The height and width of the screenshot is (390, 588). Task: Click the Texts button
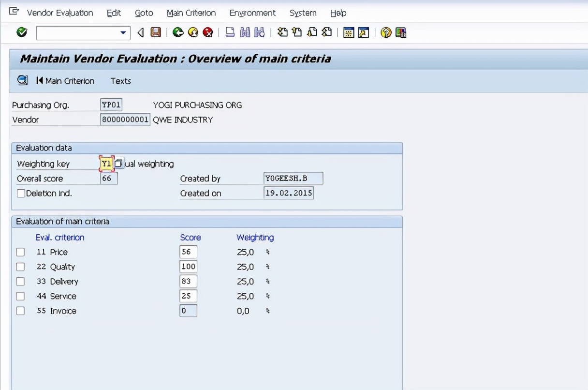pyautogui.click(x=121, y=81)
